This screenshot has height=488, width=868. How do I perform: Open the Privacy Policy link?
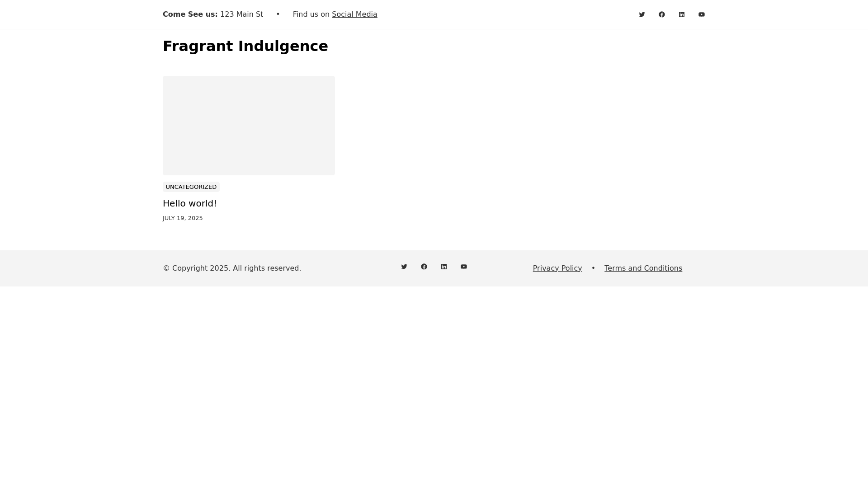click(557, 268)
